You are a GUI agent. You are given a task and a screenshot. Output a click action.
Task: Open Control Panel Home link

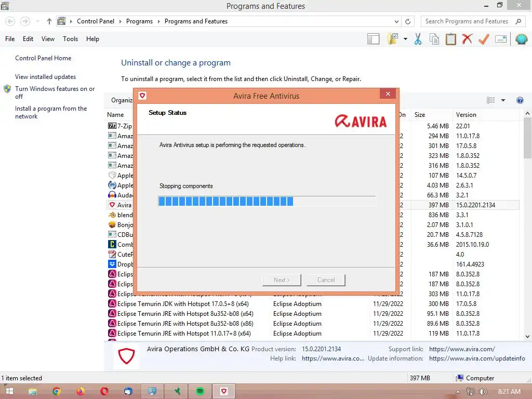(43, 58)
